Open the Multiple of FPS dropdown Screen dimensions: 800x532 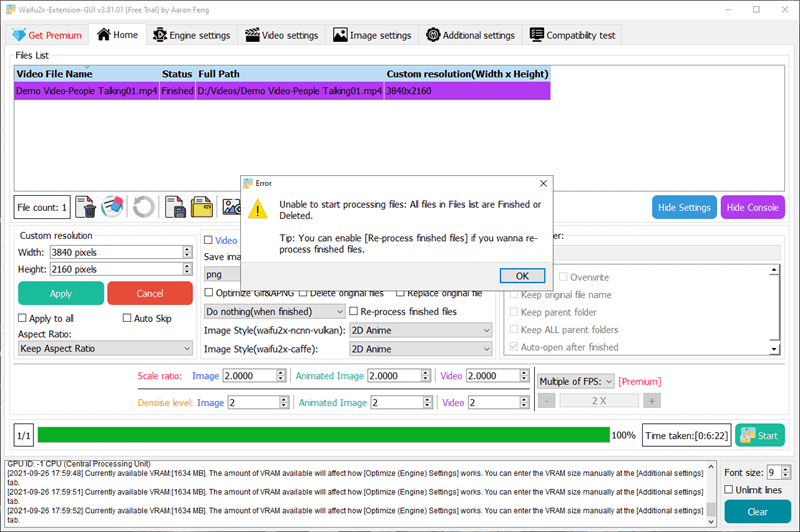click(x=576, y=381)
